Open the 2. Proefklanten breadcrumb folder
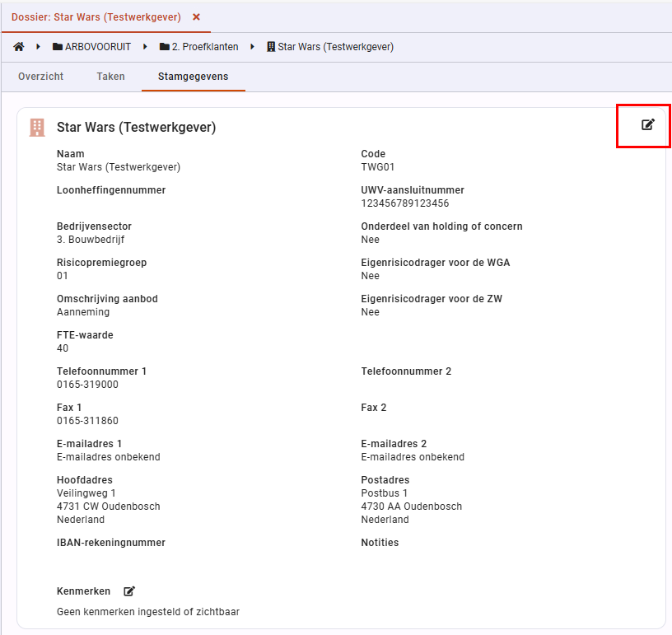Screen dimensions: 672x635 (x=198, y=47)
